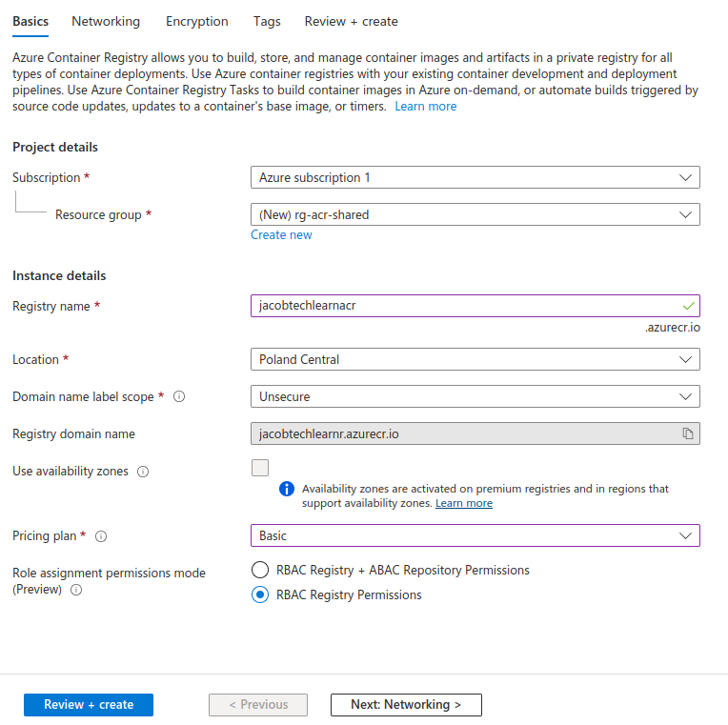Open the Location dropdown showing Poland Central

[475, 359]
